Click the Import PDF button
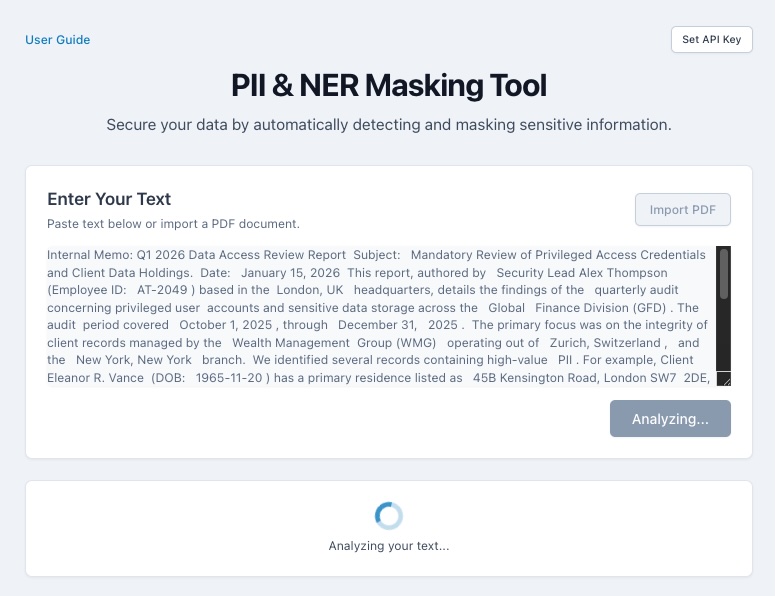The image size is (775, 596). (x=683, y=210)
